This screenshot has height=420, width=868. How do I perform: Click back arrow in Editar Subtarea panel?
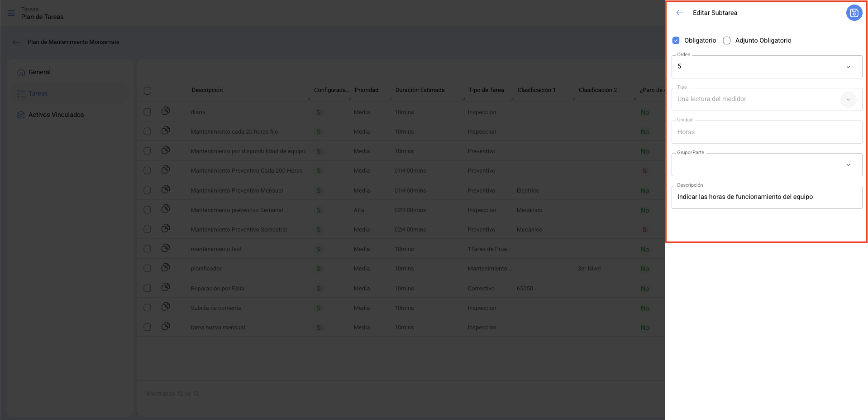tap(680, 13)
